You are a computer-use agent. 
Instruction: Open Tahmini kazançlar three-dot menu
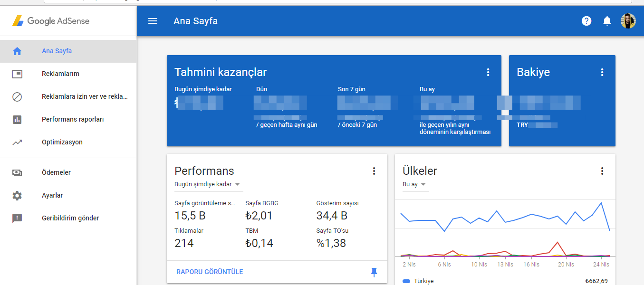488,72
